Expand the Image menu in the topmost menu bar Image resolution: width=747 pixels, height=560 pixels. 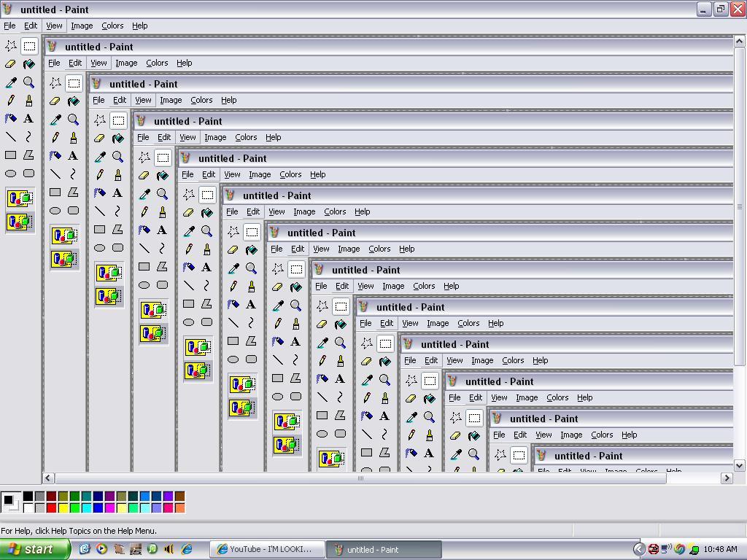click(82, 26)
